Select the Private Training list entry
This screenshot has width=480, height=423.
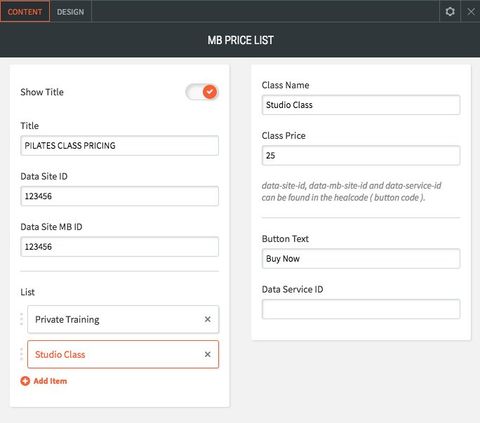pos(123,319)
